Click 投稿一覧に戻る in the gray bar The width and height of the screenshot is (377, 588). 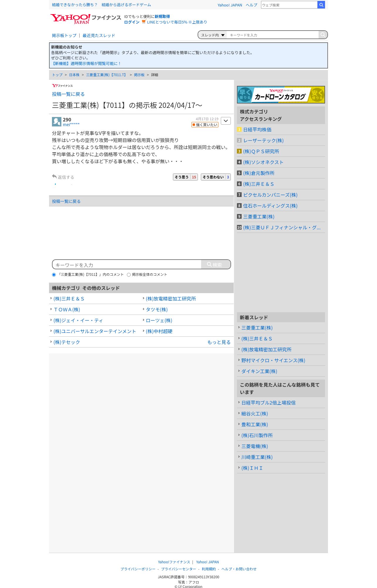(x=66, y=201)
